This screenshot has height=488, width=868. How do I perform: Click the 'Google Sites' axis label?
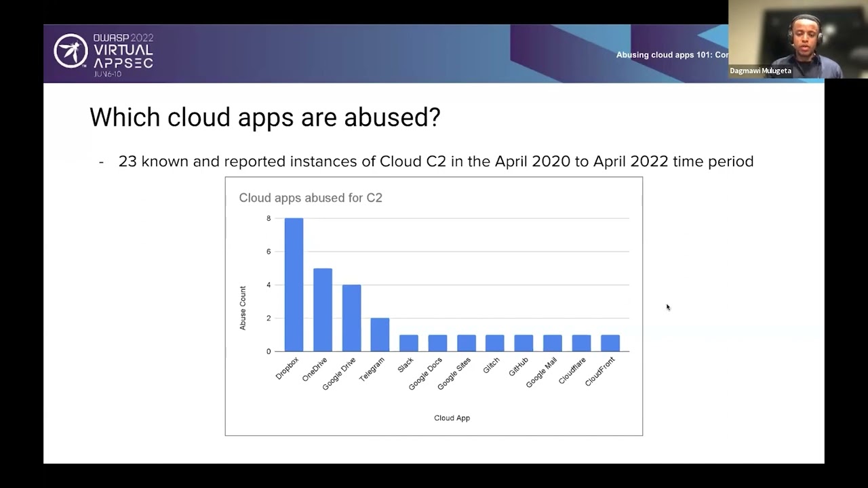[x=454, y=373]
